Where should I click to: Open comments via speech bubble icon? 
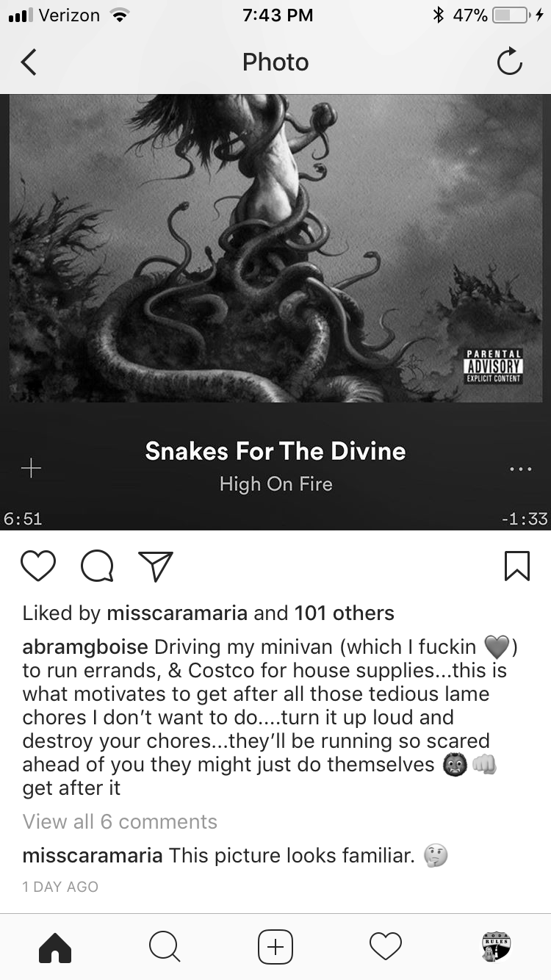click(97, 566)
